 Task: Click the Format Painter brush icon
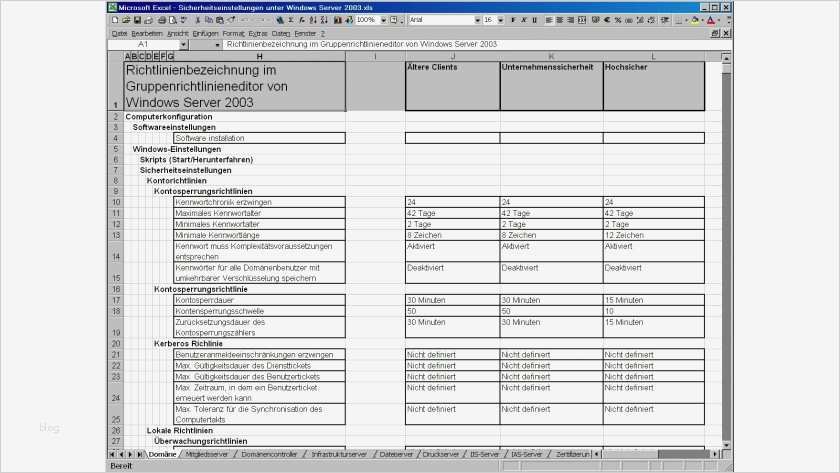click(x=231, y=20)
